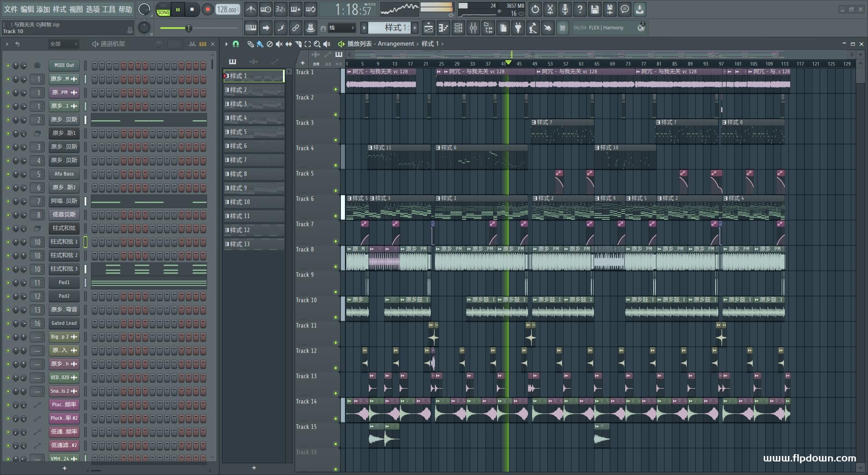Save project with floppy disk icon

point(595,9)
